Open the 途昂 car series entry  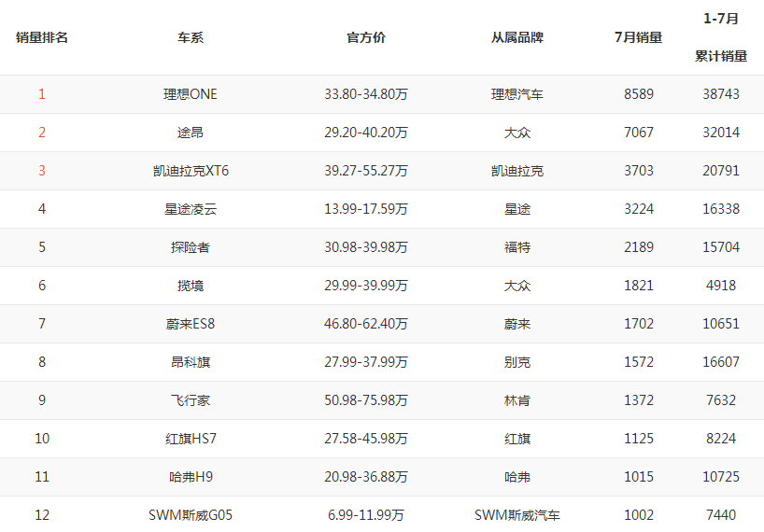click(191, 133)
